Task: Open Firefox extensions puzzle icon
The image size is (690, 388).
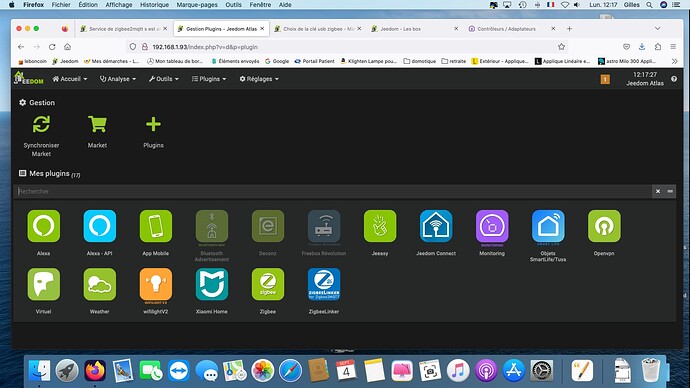Action: pos(658,47)
